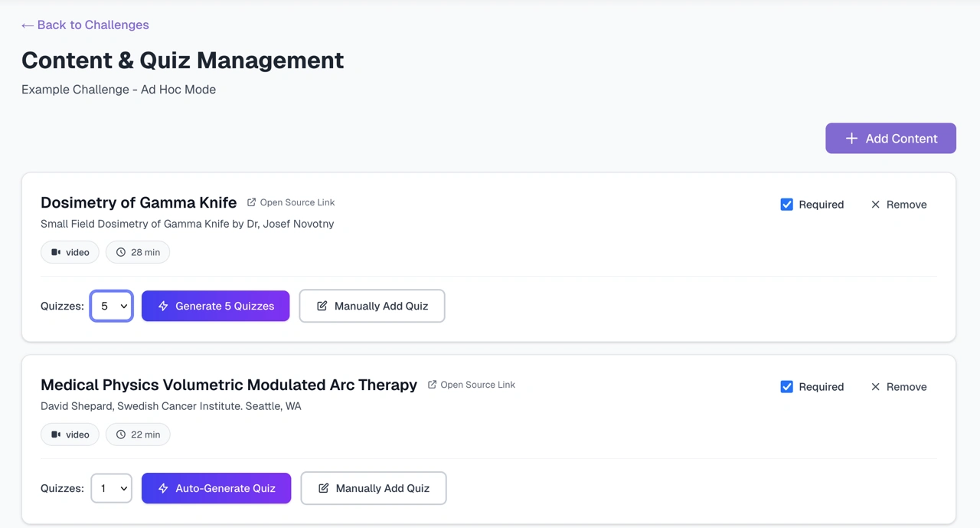Screen dimensions: 980x528
Task: Open Source Link for Dosimetry of Gamma Knife
Action: [x=297, y=202]
